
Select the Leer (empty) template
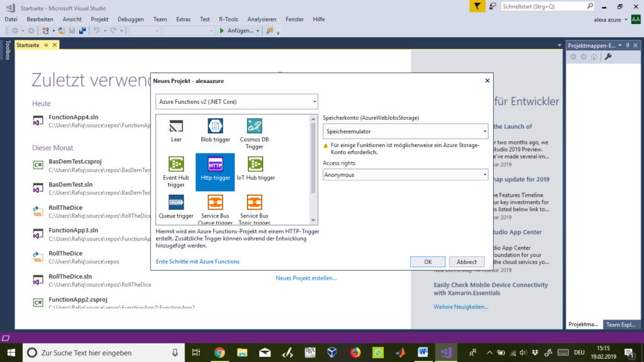coord(176,131)
